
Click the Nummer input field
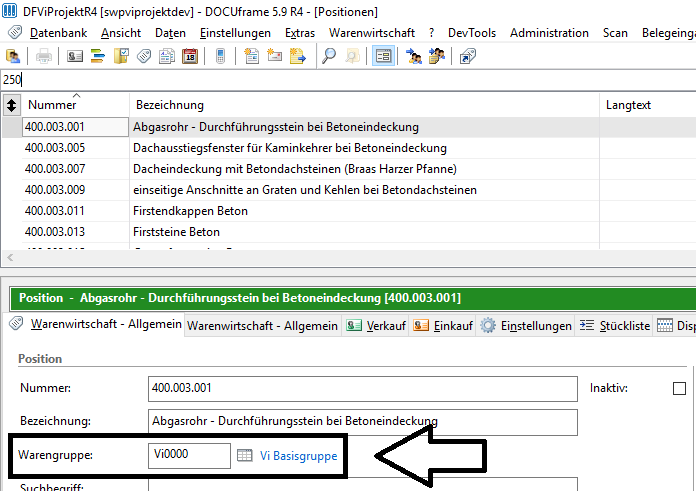[x=363, y=388]
